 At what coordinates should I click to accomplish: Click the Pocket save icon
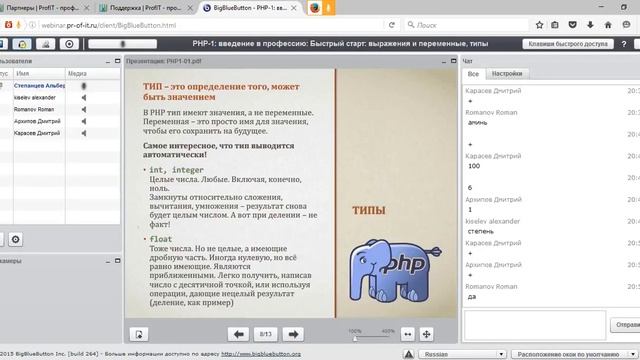click(573, 25)
